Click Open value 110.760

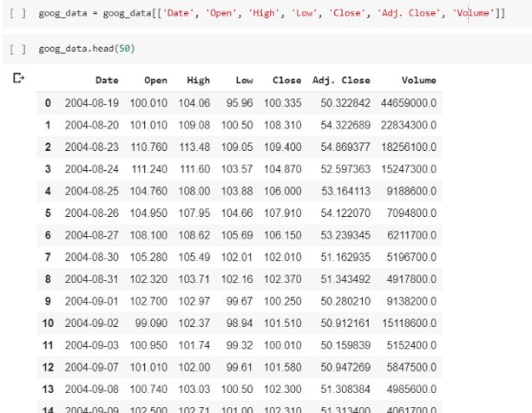(x=149, y=147)
